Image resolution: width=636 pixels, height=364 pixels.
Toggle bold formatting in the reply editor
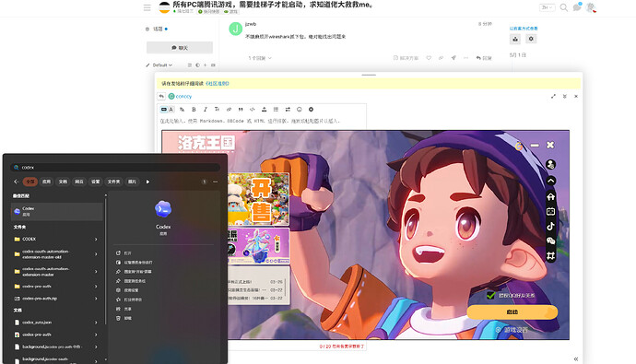tap(194, 110)
